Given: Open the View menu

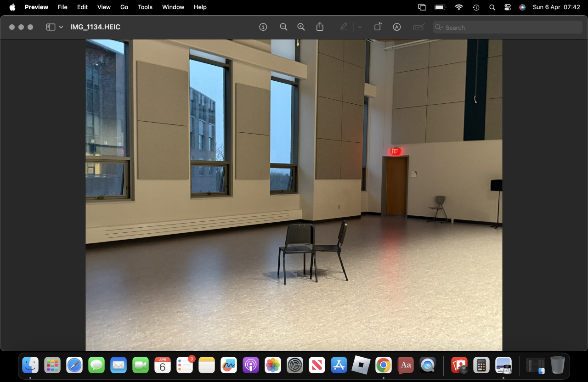Looking at the screenshot, I should [x=104, y=7].
